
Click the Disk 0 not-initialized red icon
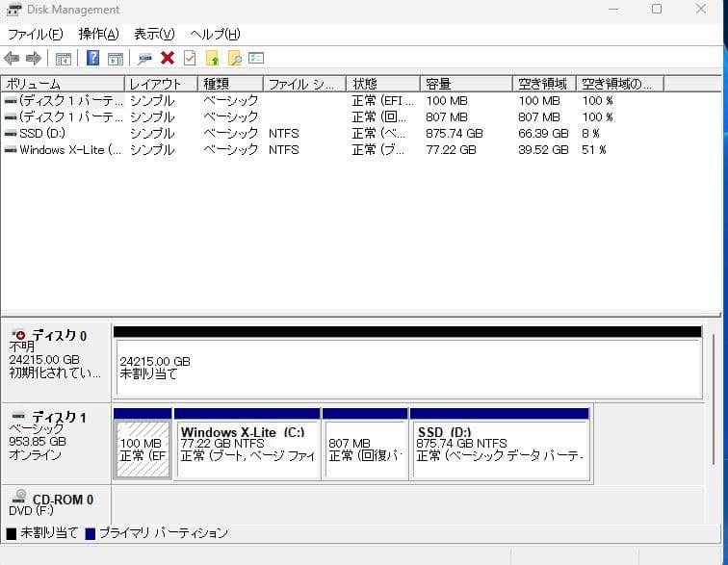(18, 334)
